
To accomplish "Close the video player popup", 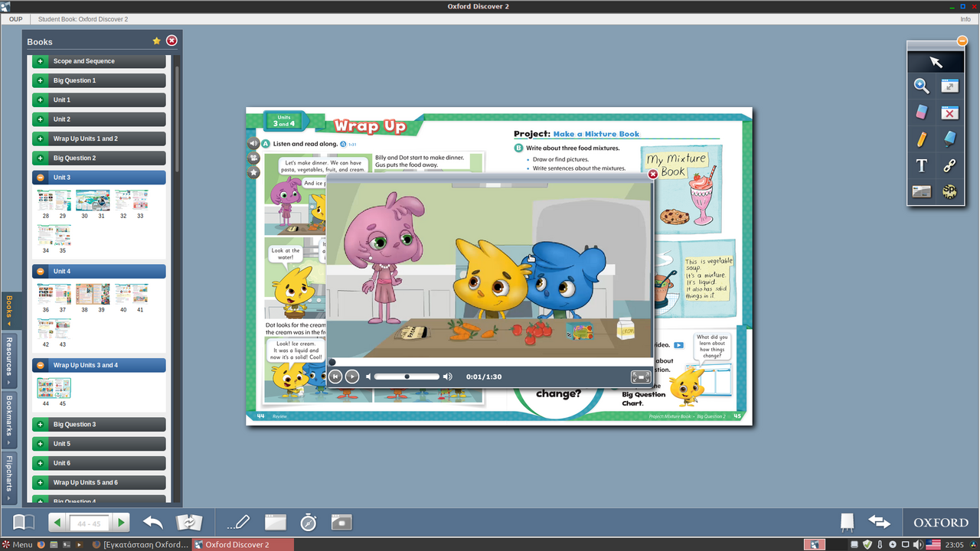I will tap(653, 174).
